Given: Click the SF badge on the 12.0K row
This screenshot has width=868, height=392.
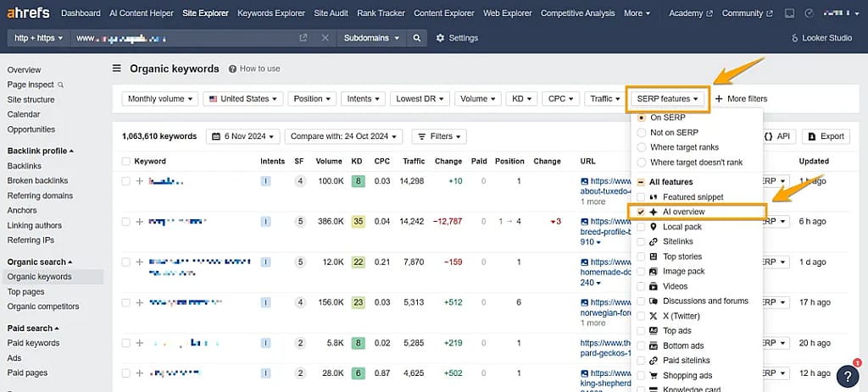Looking at the screenshot, I should (x=301, y=262).
